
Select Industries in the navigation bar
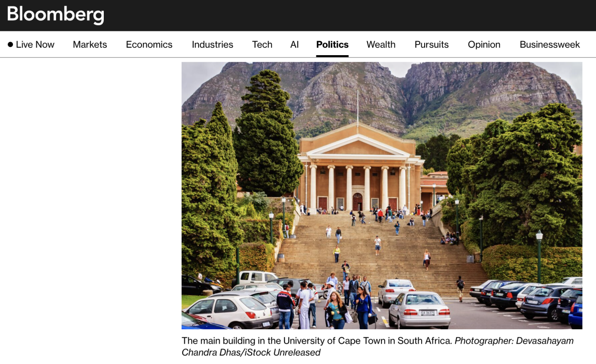213,45
